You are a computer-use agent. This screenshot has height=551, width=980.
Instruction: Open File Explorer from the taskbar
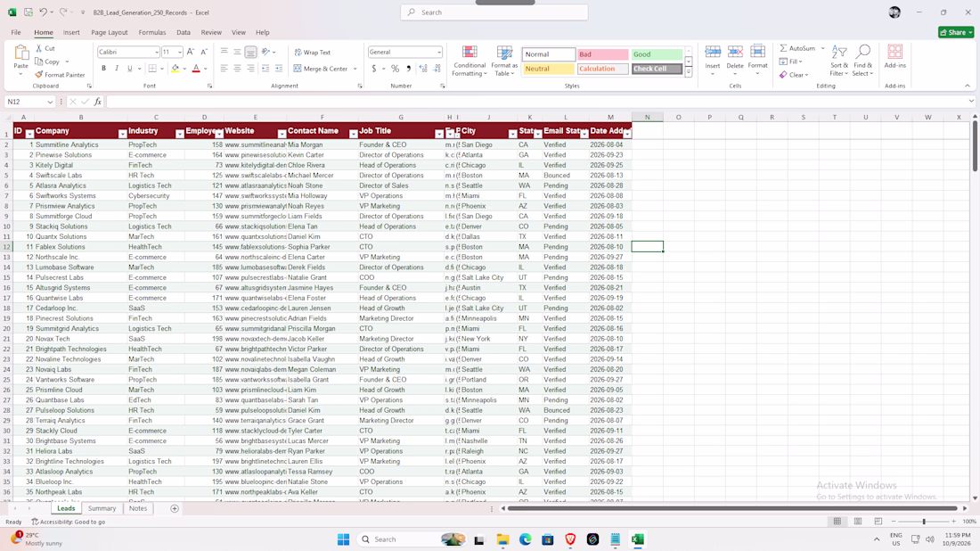click(x=502, y=539)
